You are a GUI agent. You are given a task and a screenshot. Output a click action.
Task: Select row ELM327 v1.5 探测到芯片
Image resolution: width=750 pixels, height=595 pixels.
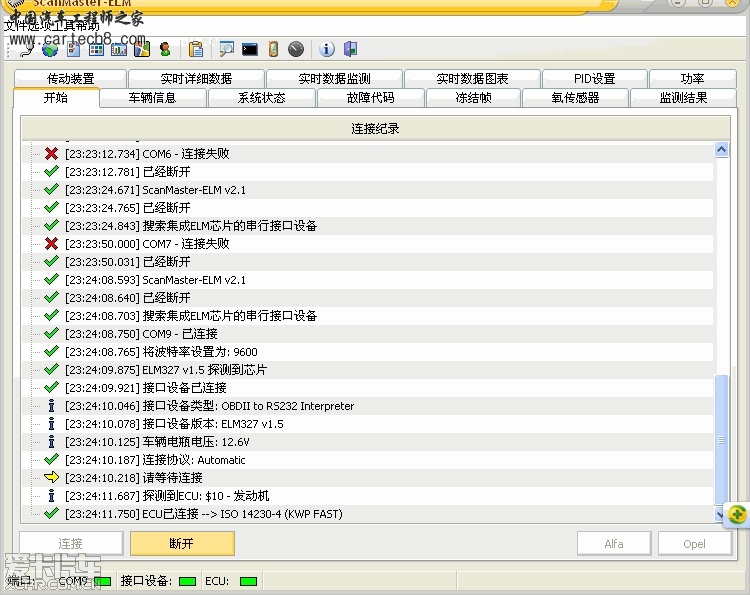pos(367,370)
